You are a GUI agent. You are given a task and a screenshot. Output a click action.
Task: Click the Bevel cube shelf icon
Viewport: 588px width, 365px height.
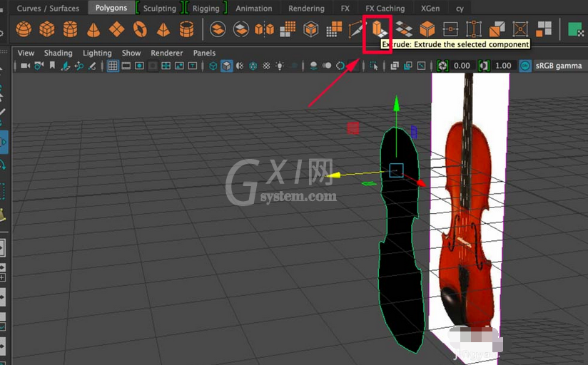(x=427, y=29)
